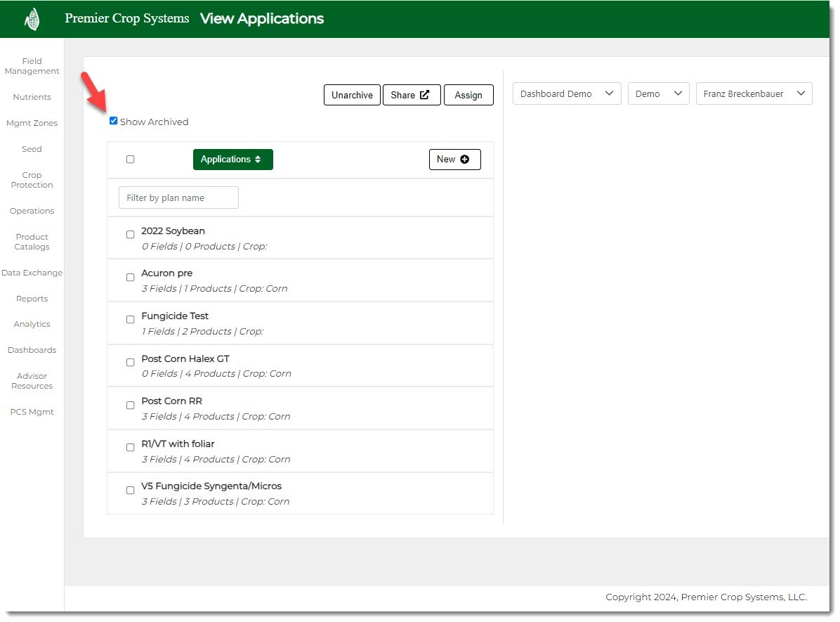840x622 pixels.
Task: Open the Dashboards sidebar section
Action: tap(32, 350)
